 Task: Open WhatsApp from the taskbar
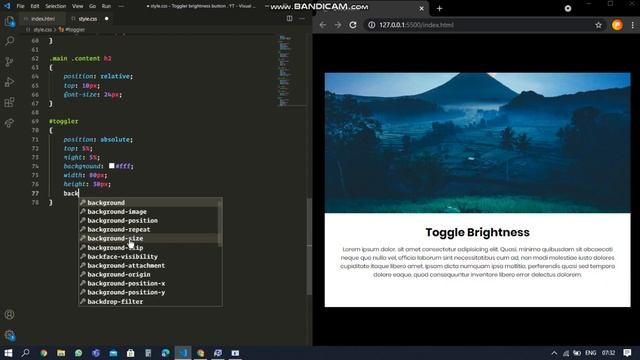(x=78, y=353)
